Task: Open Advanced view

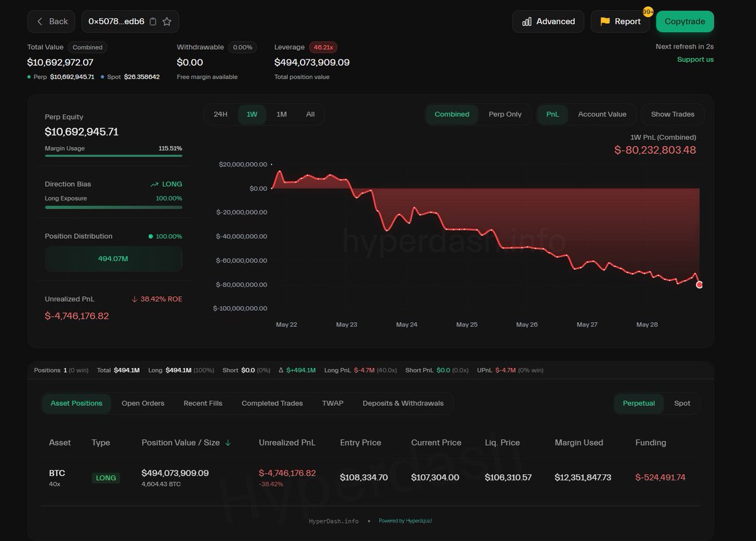Action: click(548, 21)
